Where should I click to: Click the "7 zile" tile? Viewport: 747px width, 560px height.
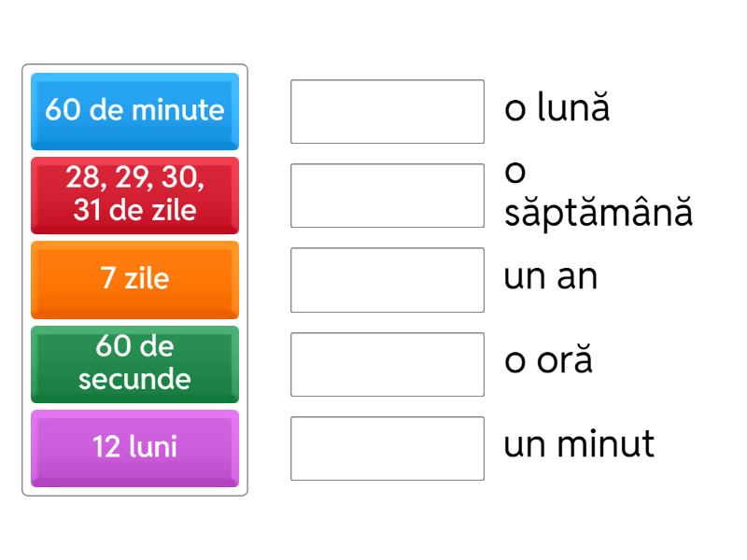tap(134, 279)
